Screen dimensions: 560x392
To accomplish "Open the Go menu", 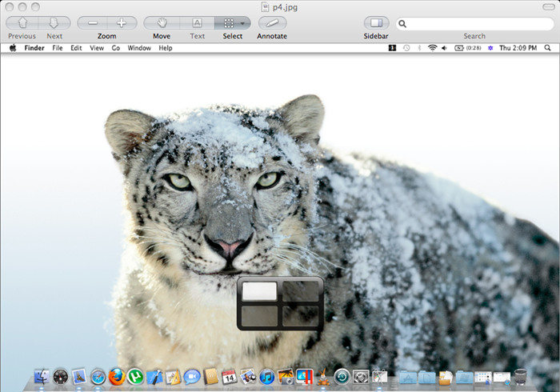I will pyautogui.click(x=116, y=48).
